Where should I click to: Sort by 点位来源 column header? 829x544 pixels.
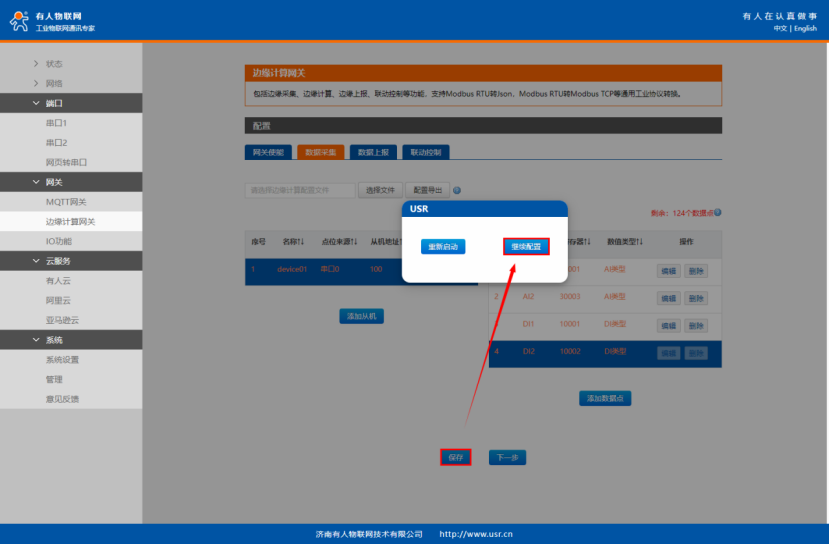click(339, 241)
